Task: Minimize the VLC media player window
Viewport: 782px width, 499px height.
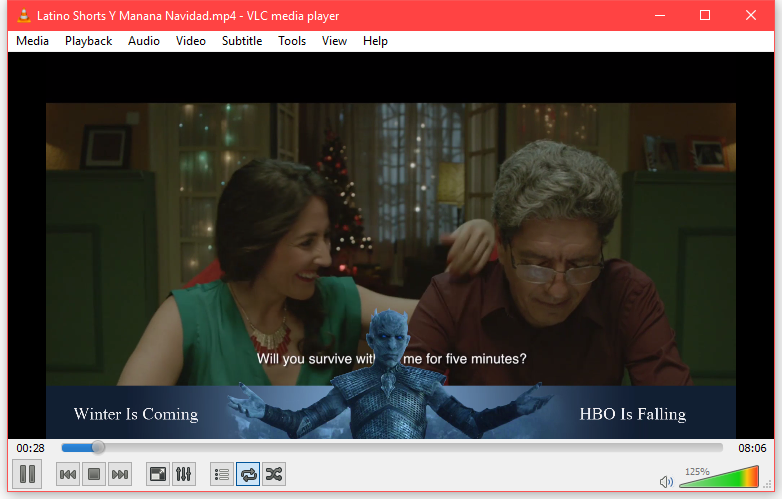Action: coord(660,15)
